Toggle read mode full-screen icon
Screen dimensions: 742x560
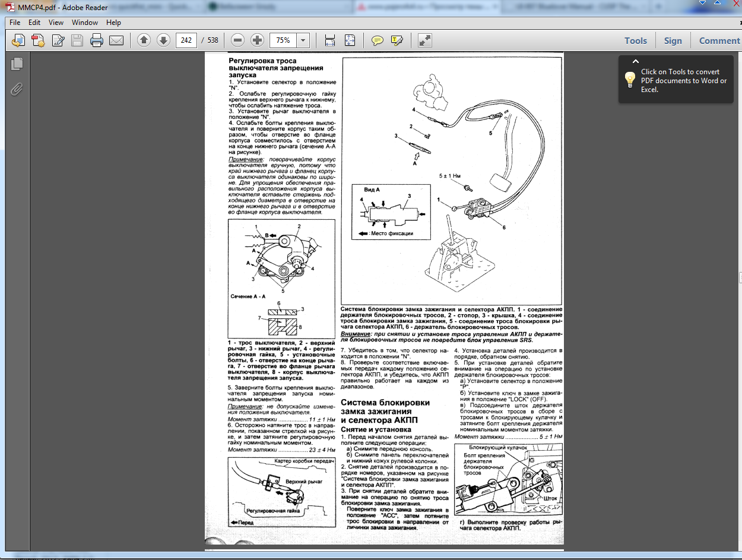point(424,40)
